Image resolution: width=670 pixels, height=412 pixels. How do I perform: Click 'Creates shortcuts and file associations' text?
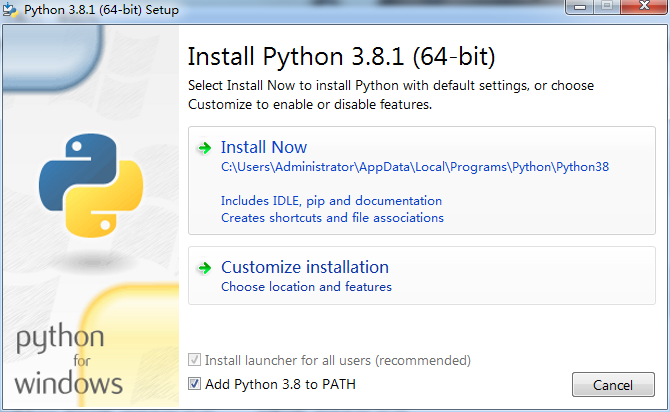332,218
